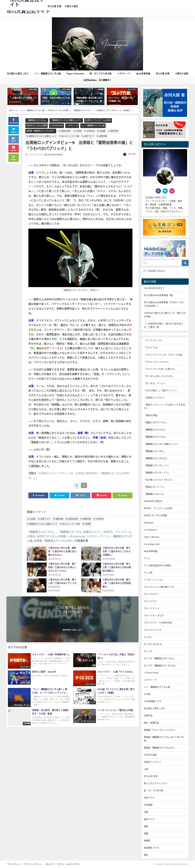The width and height of the screenshot is (195, 868).
Task: Click 手塚（治虫） link in article
Action: click(x=99, y=438)
